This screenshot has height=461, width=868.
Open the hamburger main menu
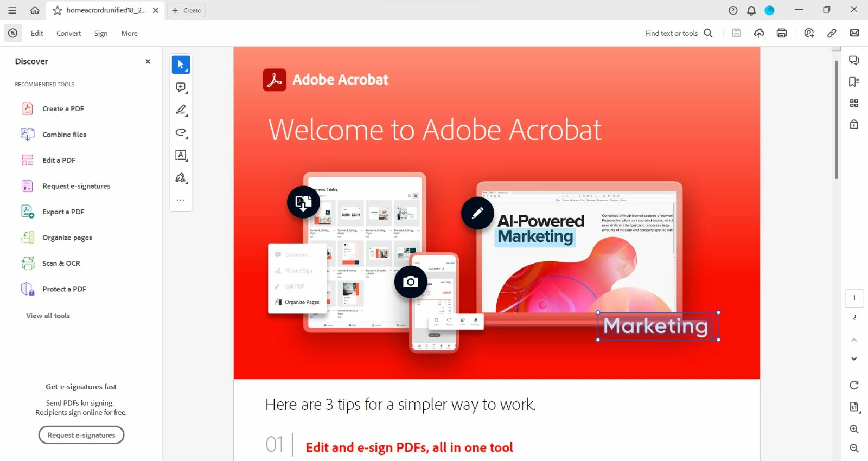(x=12, y=10)
